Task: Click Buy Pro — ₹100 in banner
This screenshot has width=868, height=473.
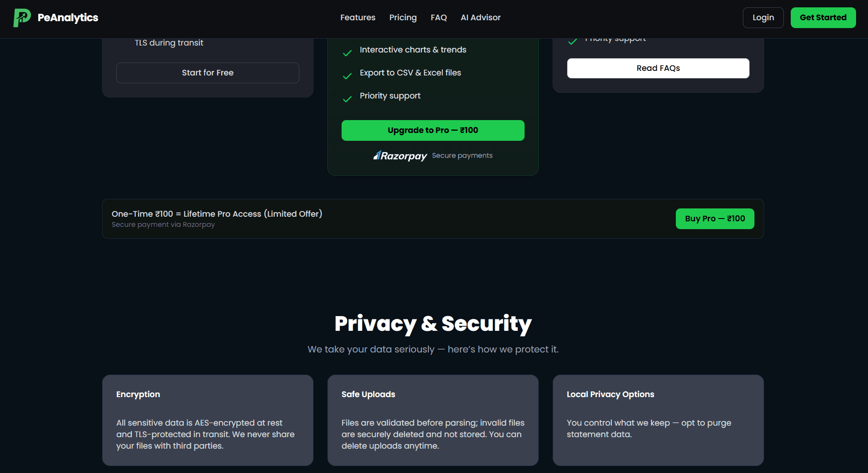Action: [x=715, y=219]
